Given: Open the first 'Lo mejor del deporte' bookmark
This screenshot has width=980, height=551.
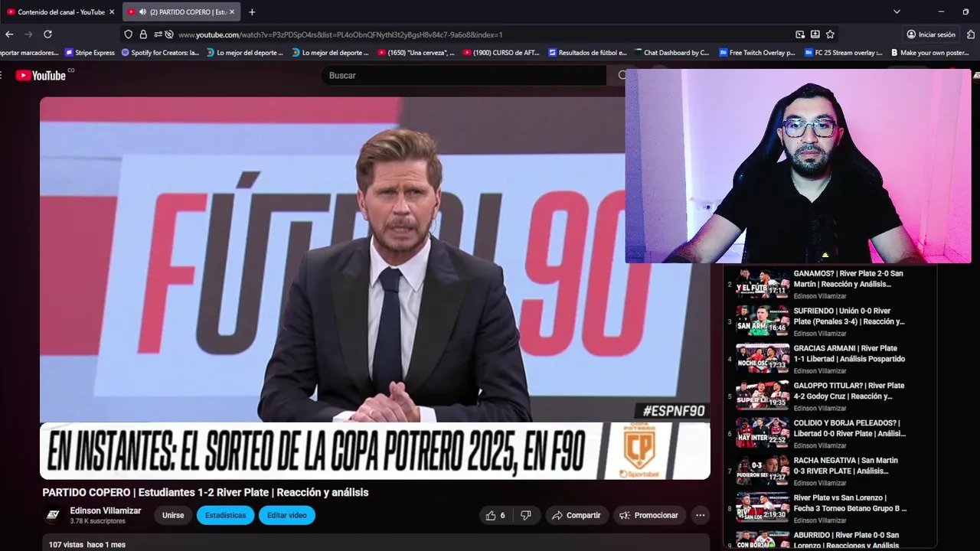Looking at the screenshot, I should (x=245, y=53).
